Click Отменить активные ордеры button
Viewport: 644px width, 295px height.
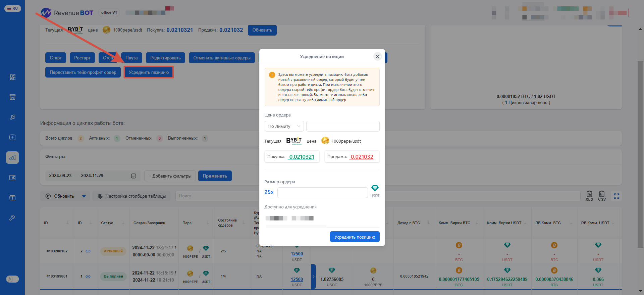(x=222, y=58)
